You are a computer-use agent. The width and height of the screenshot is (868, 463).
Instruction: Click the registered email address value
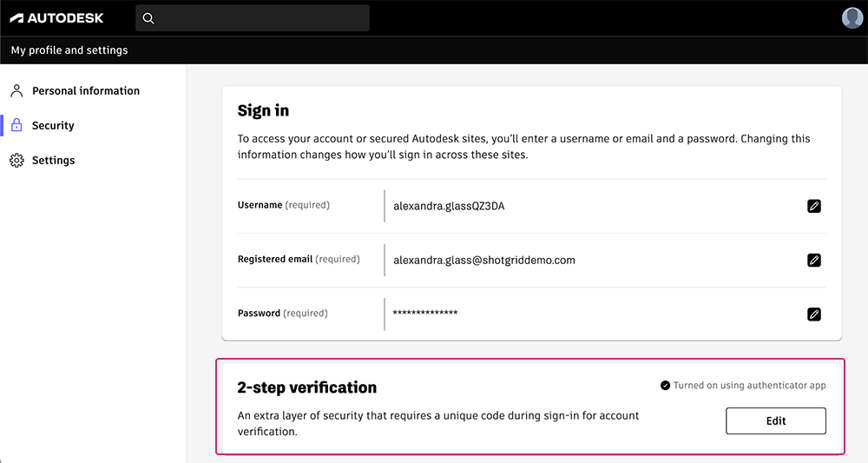[483, 260]
